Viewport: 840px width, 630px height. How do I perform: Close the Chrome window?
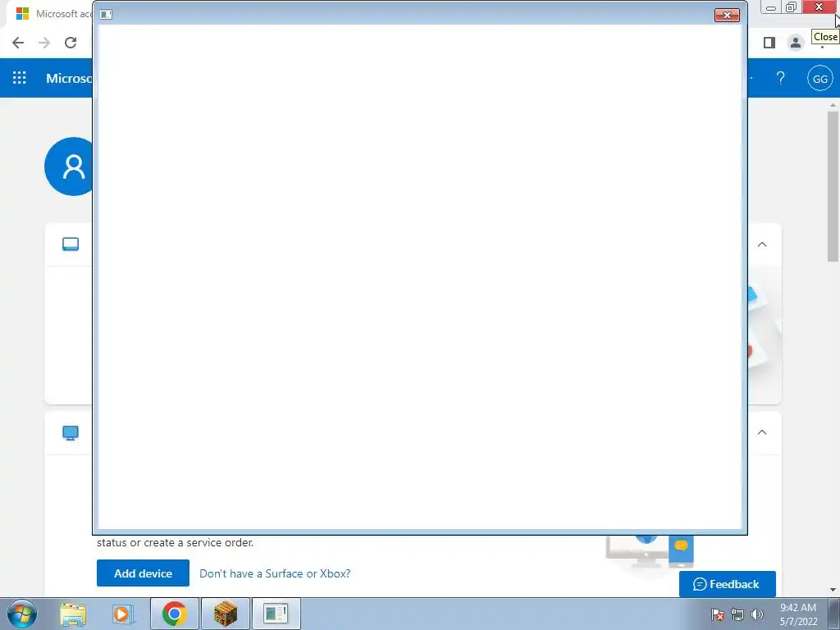819,7
